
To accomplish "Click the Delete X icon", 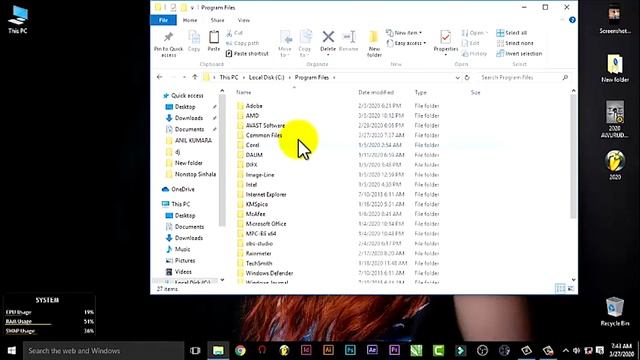I will 328,37.
